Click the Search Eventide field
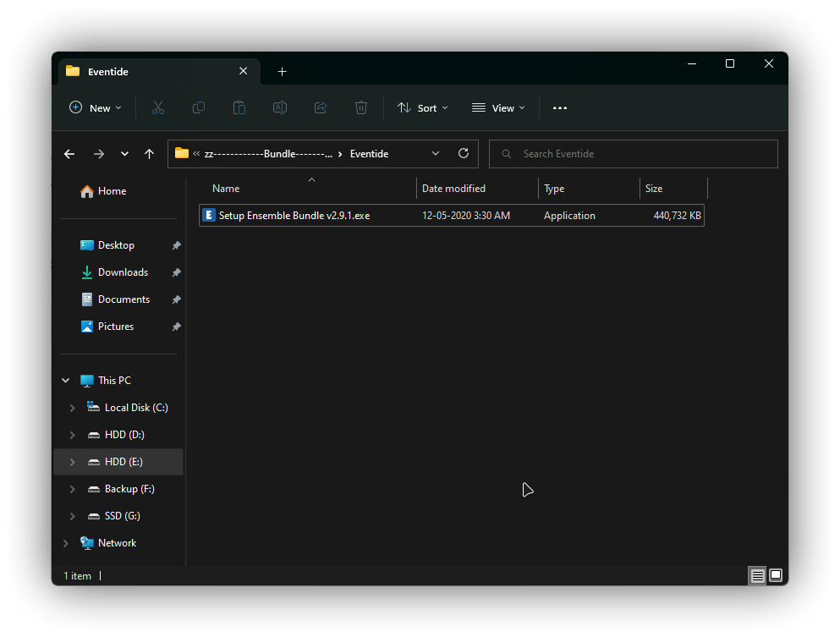 tap(634, 154)
